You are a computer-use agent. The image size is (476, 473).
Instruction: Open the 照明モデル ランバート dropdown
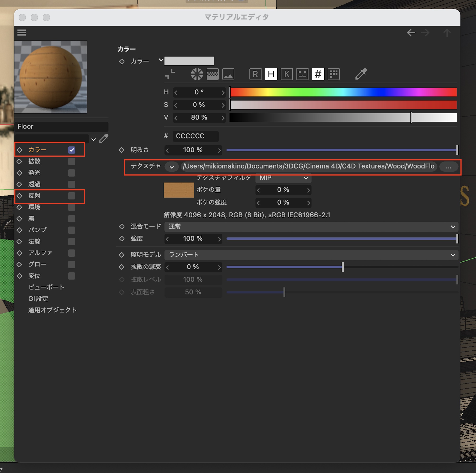click(311, 255)
